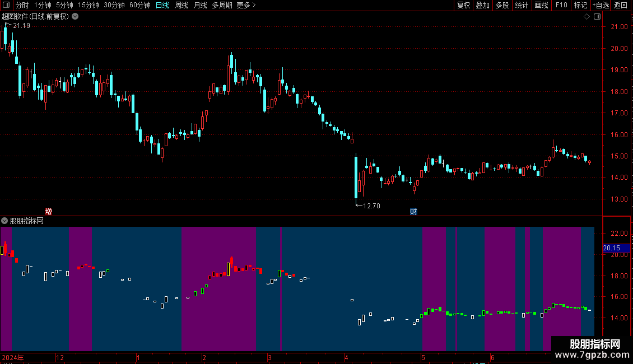Open the 多股 multi-stock view
Image resolution: width=633 pixels, height=364 pixels.
[x=502, y=5]
